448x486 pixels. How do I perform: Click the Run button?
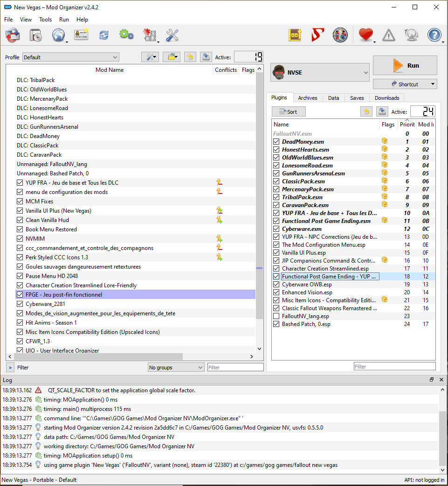(x=405, y=65)
